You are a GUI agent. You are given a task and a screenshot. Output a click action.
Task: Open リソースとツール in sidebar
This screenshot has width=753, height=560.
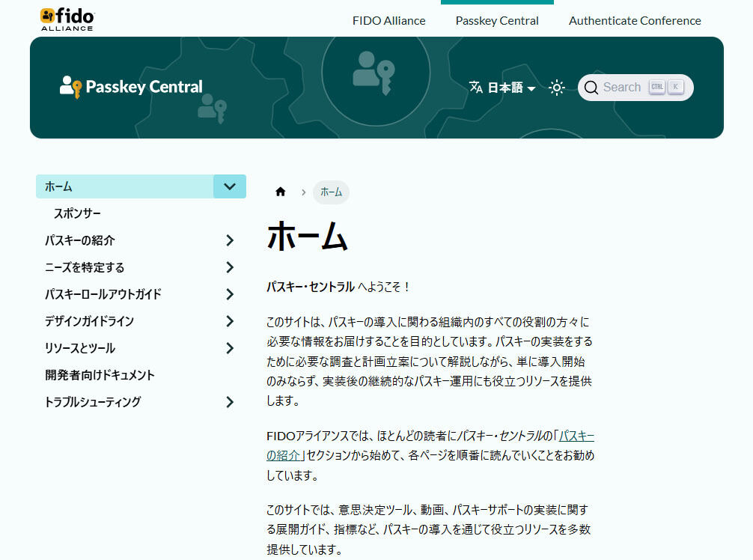pos(80,347)
